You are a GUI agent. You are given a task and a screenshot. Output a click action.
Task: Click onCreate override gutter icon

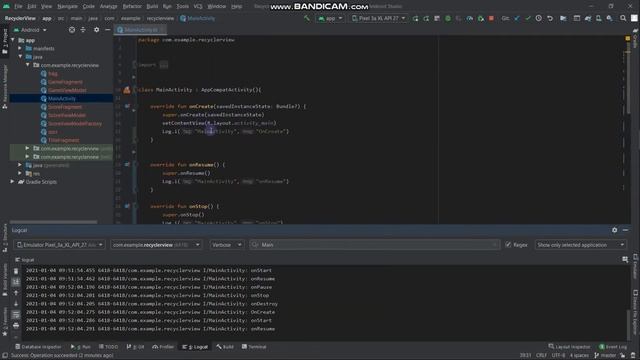(x=127, y=106)
